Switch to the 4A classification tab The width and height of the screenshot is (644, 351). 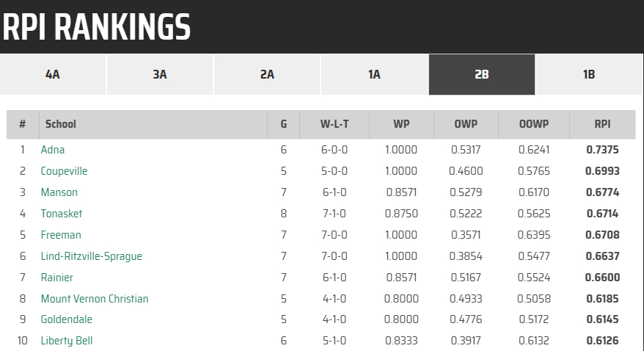[x=53, y=74]
